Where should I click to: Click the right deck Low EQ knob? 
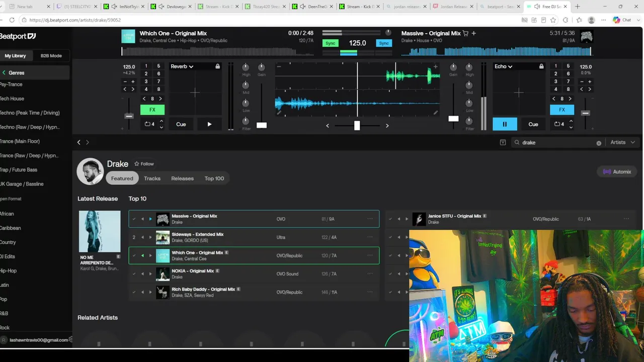pos(469,103)
